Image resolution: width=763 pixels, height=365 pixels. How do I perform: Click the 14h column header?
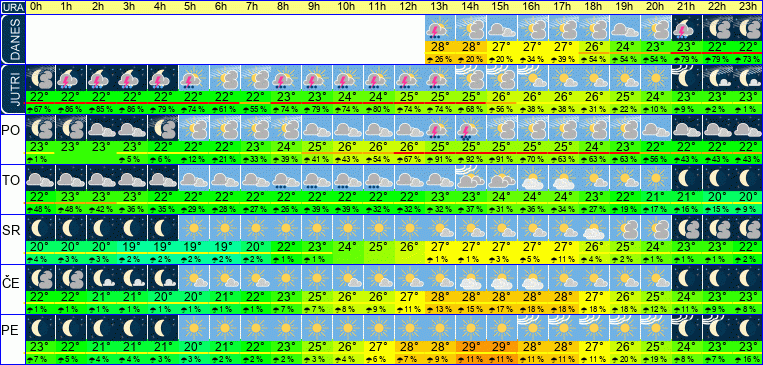click(471, 7)
